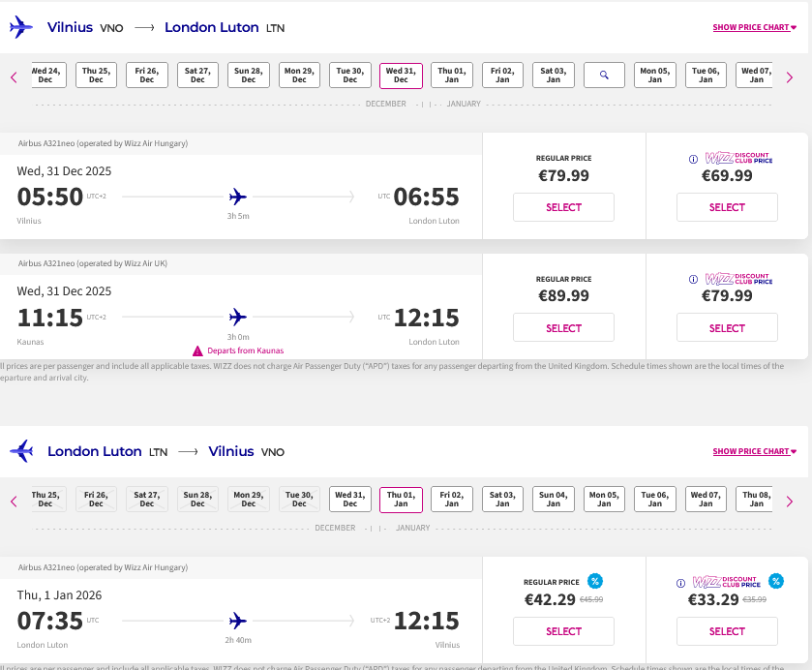Viewport: 812px width, 670px height.
Task: Click the next dates arrow for outbound flights
Action: click(x=790, y=76)
